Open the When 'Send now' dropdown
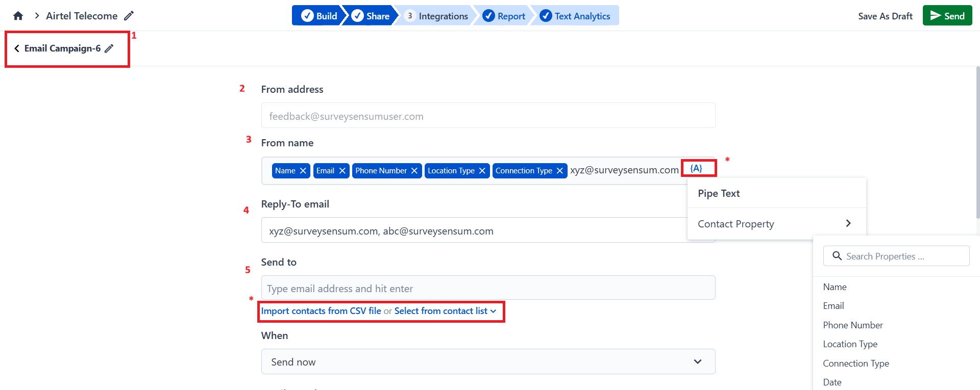This screenshot has width=980, height=390. point(488,362)
